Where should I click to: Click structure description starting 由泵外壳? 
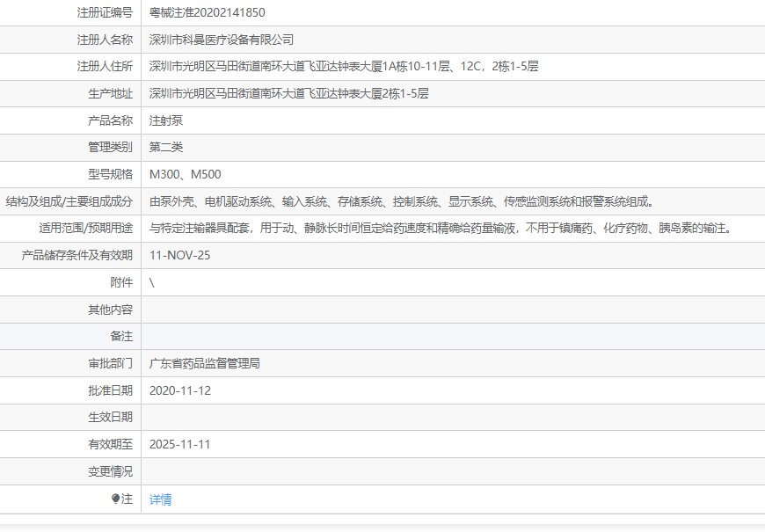click(402, 201)
